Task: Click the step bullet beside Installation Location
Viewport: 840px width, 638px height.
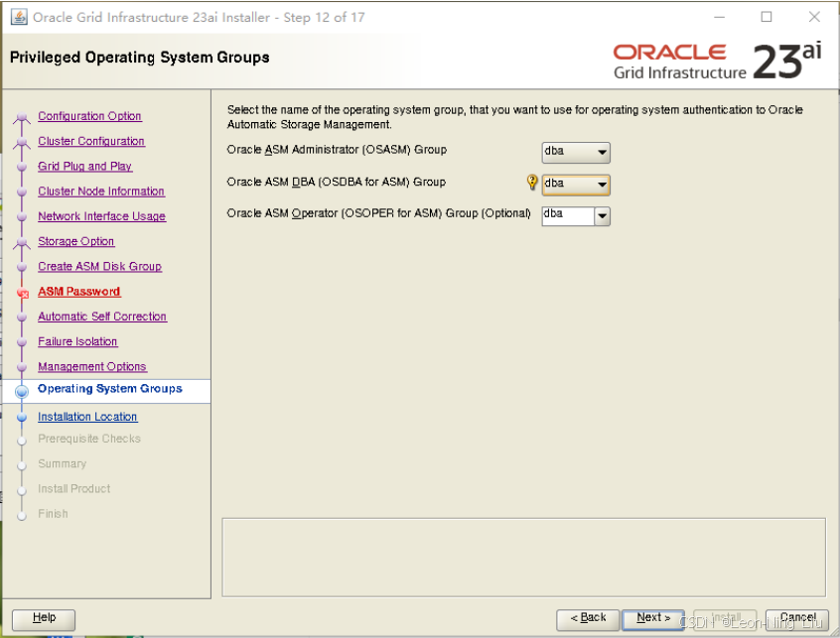Action: point(22,418)
